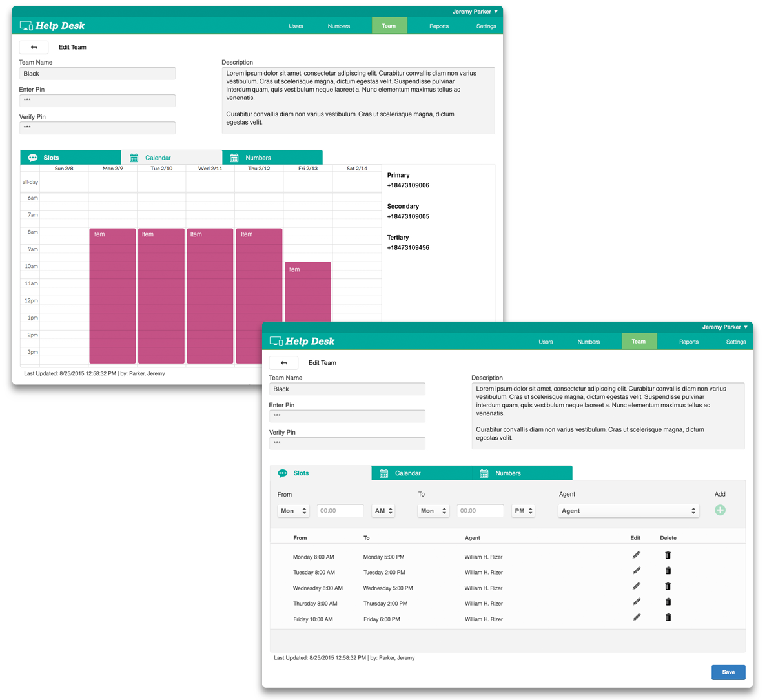
Task: Click the blue Save button
Action: pos(728,672)
